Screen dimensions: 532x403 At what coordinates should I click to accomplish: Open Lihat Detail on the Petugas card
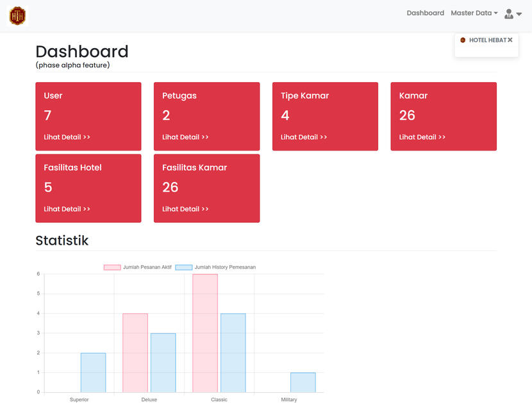(185, 136)
